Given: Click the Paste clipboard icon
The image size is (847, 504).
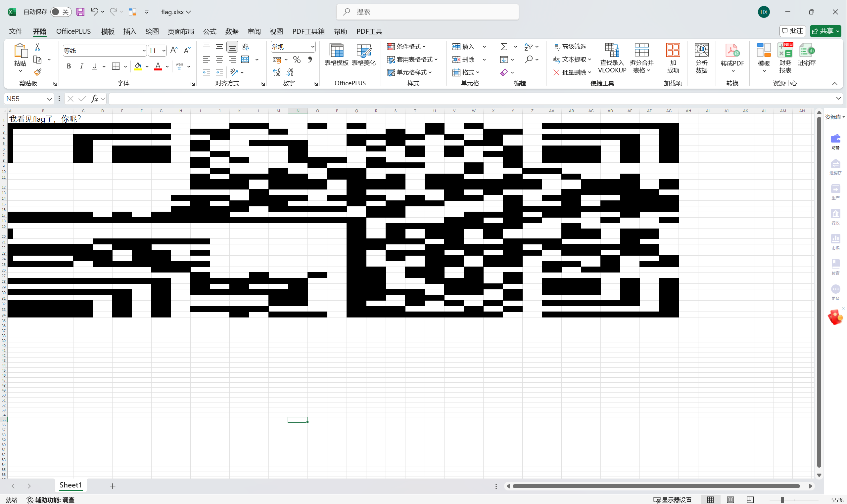Looking at the screenshot, I should (x=21, y=51).
